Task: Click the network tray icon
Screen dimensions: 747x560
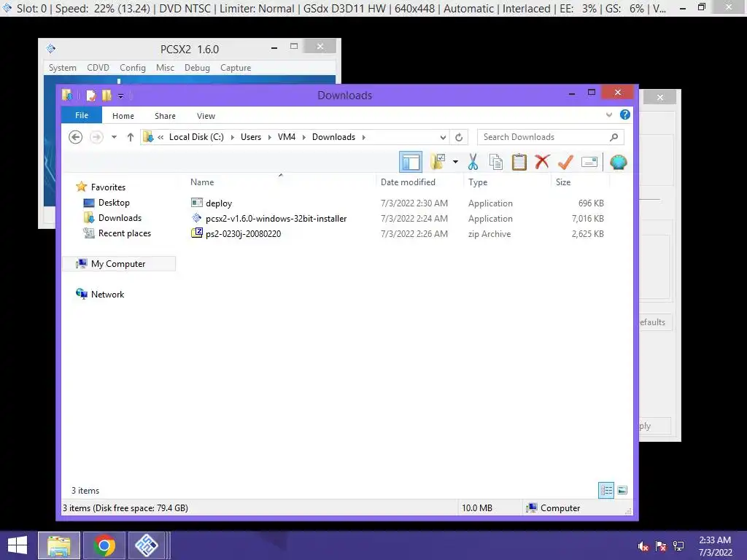Action: [678, 546]
